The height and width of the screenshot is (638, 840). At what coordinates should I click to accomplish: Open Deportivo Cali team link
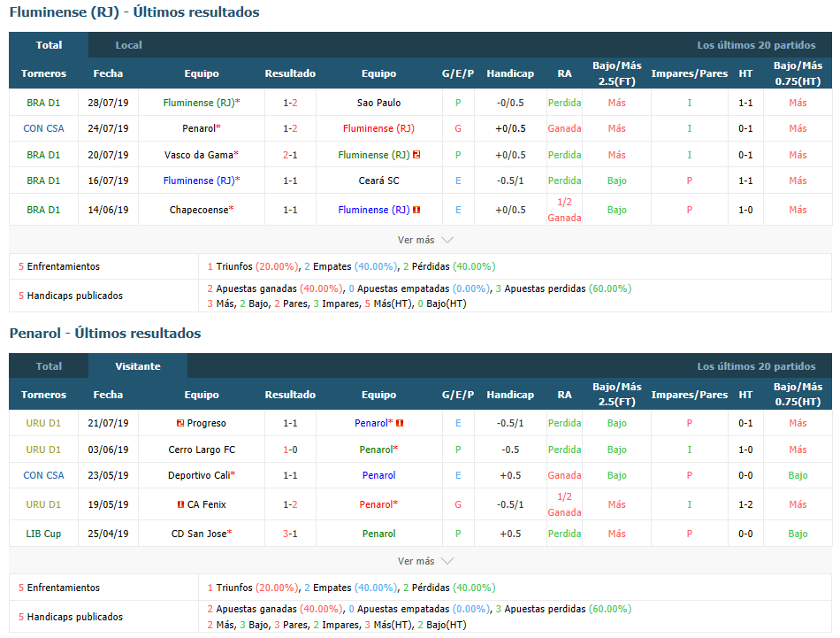199,475
